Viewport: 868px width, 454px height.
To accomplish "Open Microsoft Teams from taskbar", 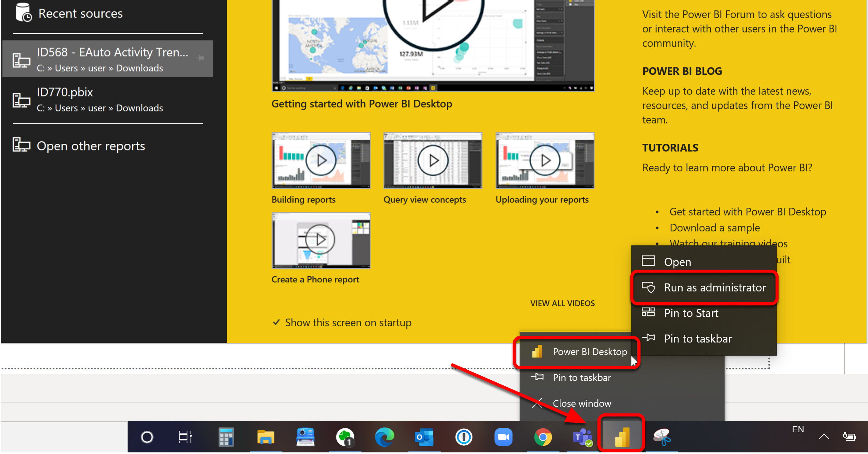I will (x=583, y=437).
